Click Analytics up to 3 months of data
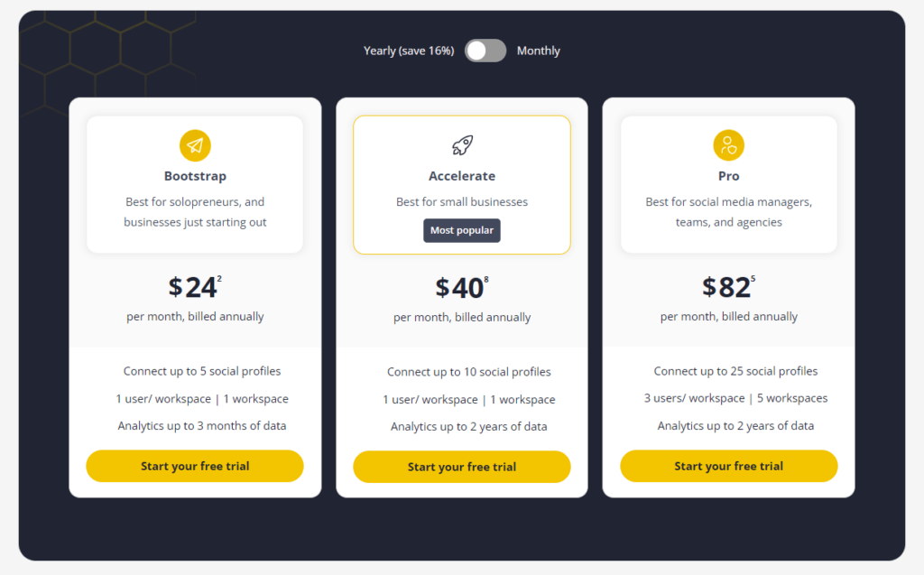This screenshot has height=575, width=924. click(x=201, y=426)
